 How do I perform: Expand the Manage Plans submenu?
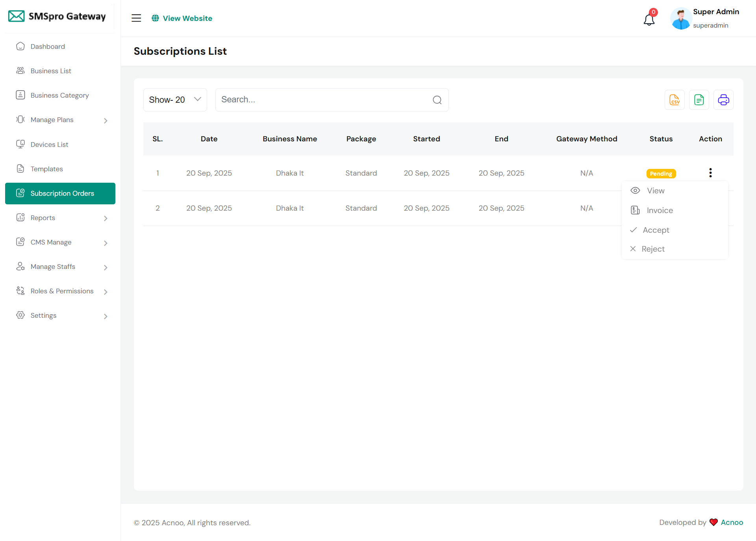pyautogui.click(x=105, y=120)
